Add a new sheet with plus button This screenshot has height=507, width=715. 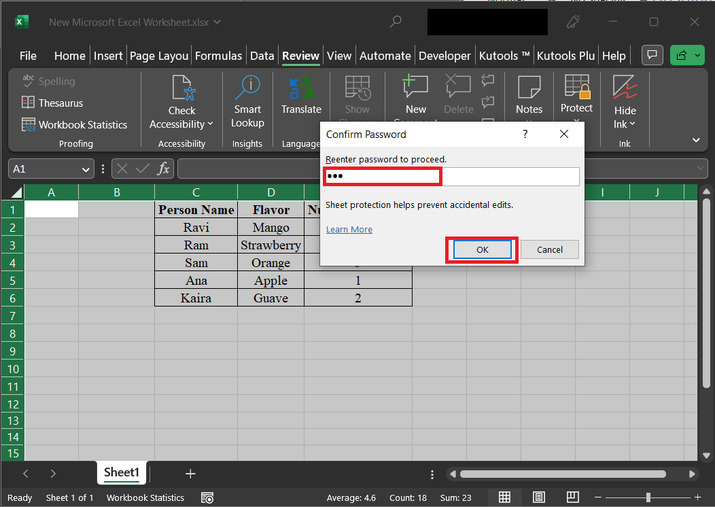[190, 473]
